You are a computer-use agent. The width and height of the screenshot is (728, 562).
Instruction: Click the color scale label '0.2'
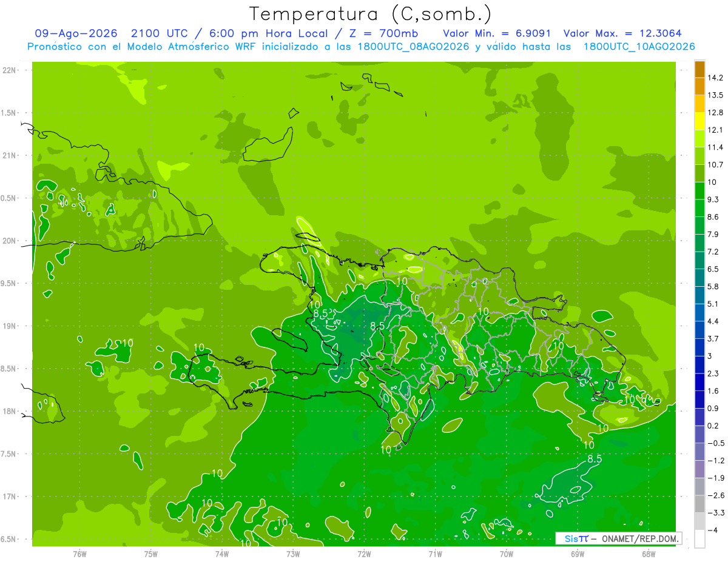(713, 426)
